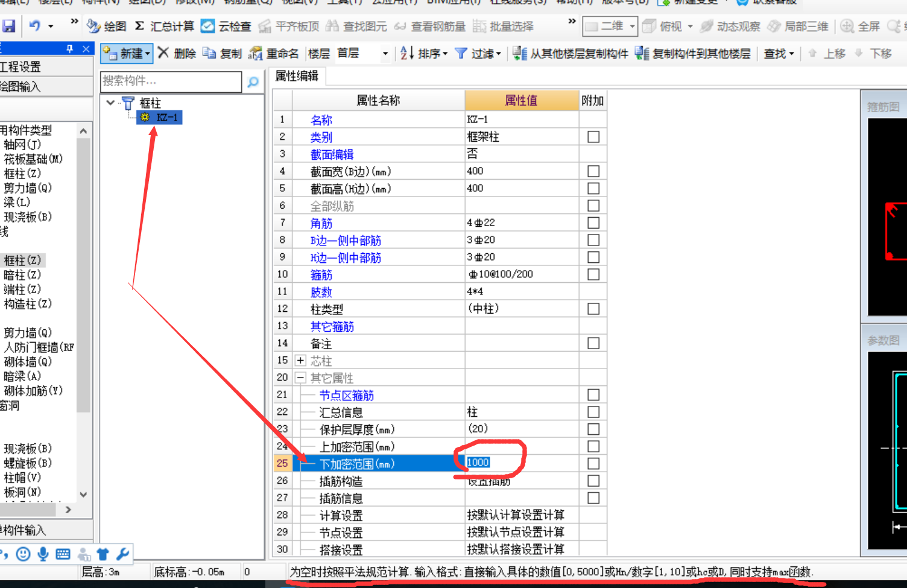Click the 肢数 property link
The width and height of the screenshot is (907, 588).
coord(321,292)
